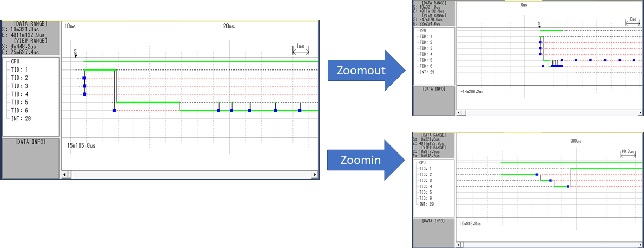Click the S marker in the Zoomout chart

[x=539, y=24]
